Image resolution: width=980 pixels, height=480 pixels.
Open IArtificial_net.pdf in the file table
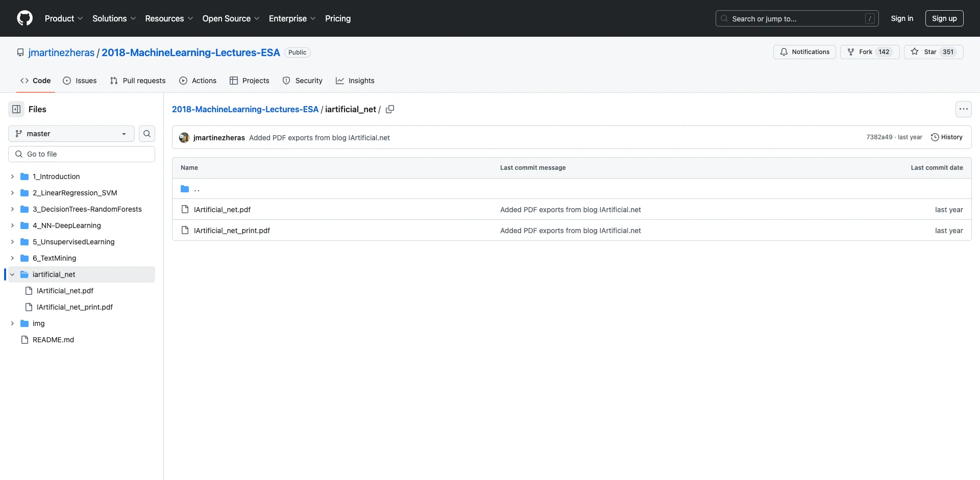click(x=222, y=210)
